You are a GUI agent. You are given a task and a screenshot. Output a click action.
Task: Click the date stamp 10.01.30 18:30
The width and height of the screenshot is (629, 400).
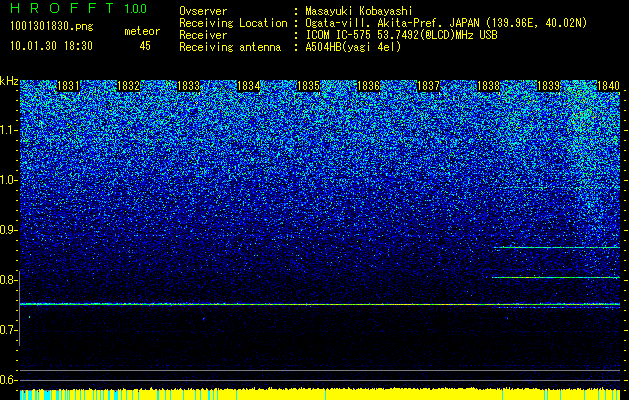tap(51, 46)
